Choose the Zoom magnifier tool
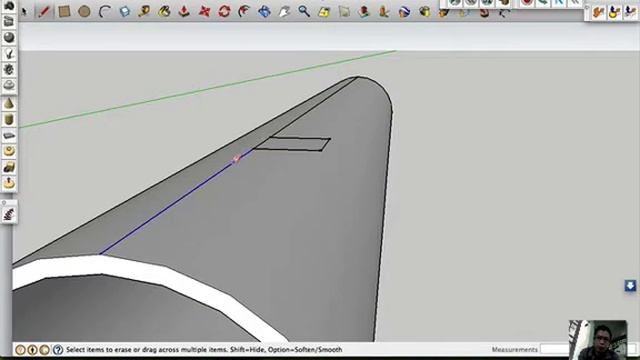This screenshot has width=640, height=360. [304, 11]
